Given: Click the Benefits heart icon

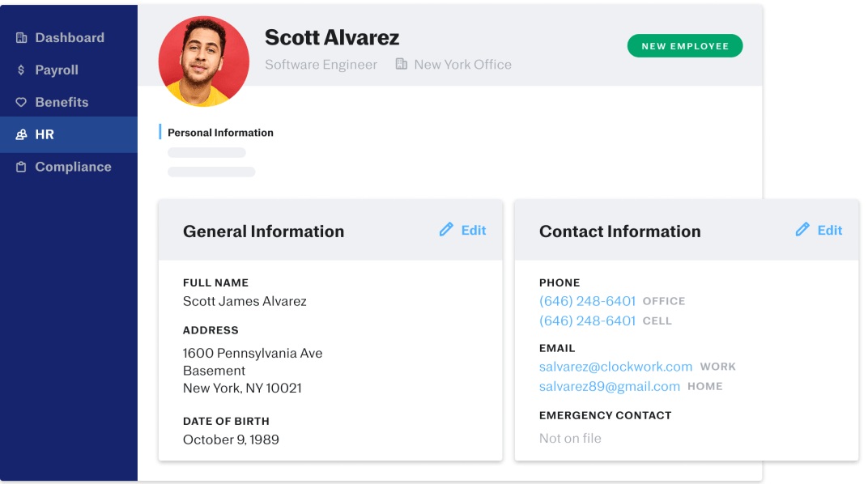Looking at the screenshot, I should pos(22,103).
